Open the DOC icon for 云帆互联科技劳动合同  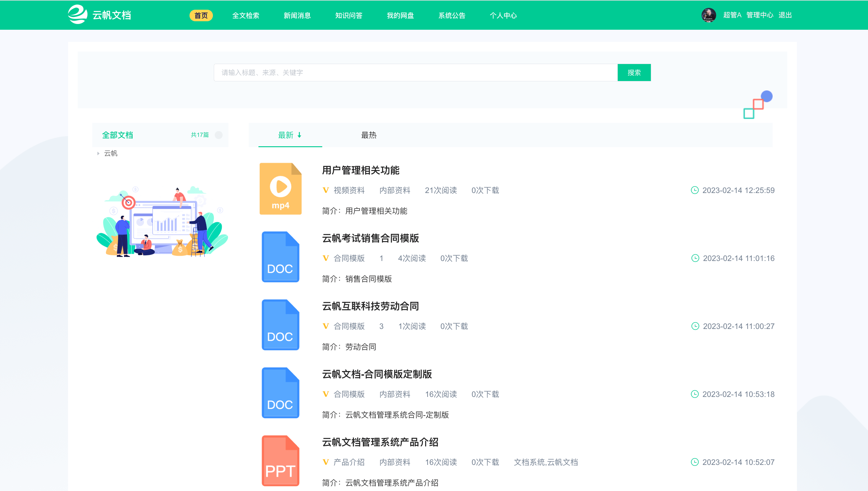(280, 325)
